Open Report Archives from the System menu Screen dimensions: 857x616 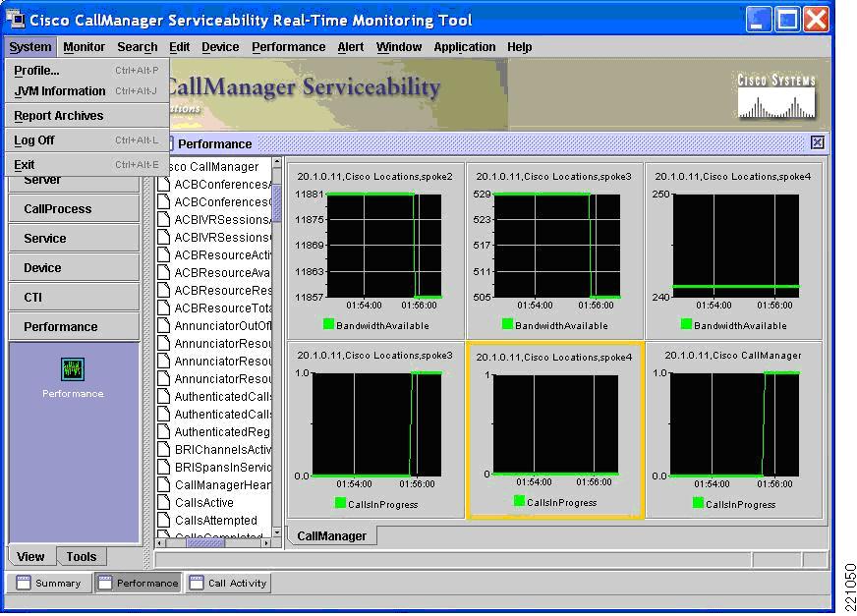(x=86, y=115)
